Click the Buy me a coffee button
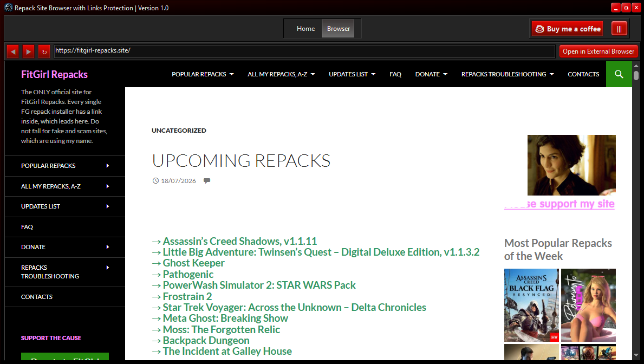This screenshot has width=644, height=364. (x=567, y=29)
